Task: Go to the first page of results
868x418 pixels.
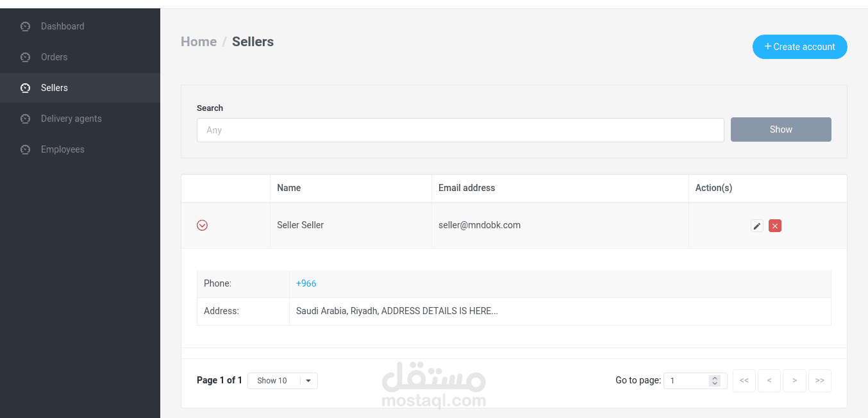Action: [x=744, y=381]
